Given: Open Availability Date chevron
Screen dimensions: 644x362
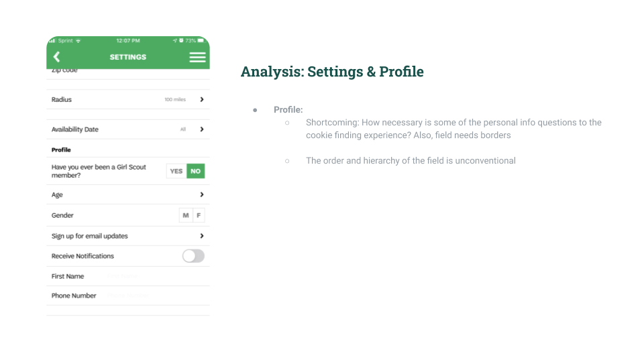Looking at the screenshot, I should click(202, 129).
